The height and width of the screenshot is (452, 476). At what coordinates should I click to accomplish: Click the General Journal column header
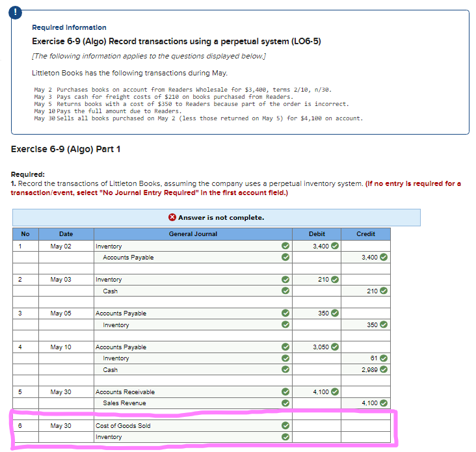(x=193, y=234)
